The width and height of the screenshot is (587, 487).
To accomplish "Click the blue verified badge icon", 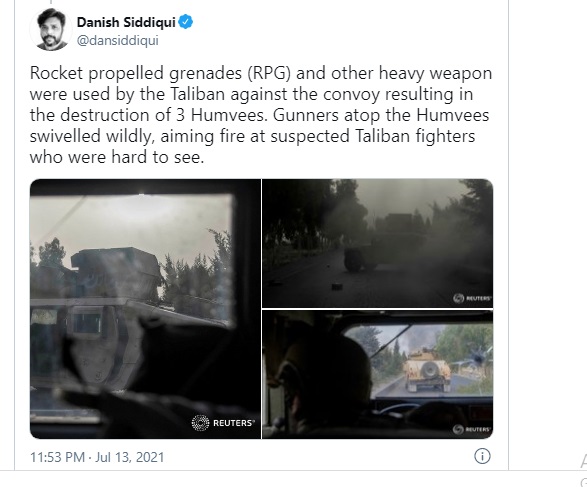I will 186,22.
